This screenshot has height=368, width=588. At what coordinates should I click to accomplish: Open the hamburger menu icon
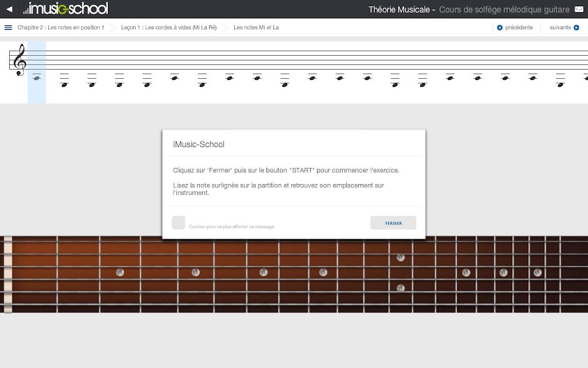click(x=8, y=28)
